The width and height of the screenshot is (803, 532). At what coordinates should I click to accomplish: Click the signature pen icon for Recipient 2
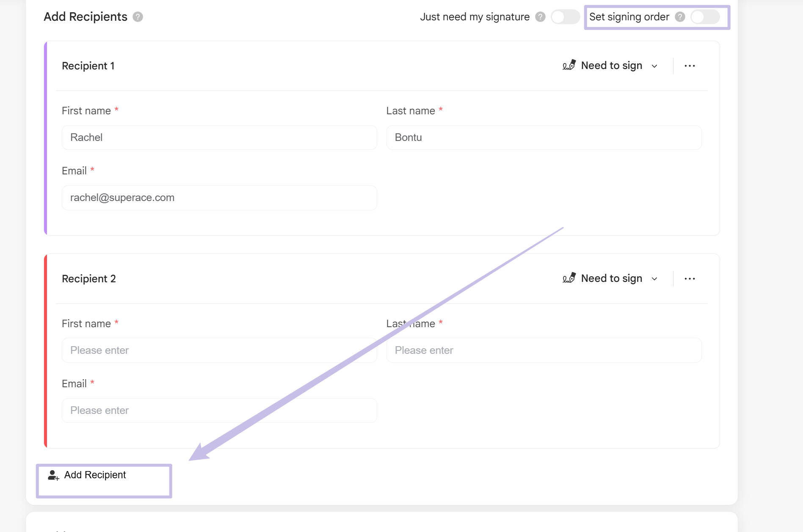pos(569,278)
